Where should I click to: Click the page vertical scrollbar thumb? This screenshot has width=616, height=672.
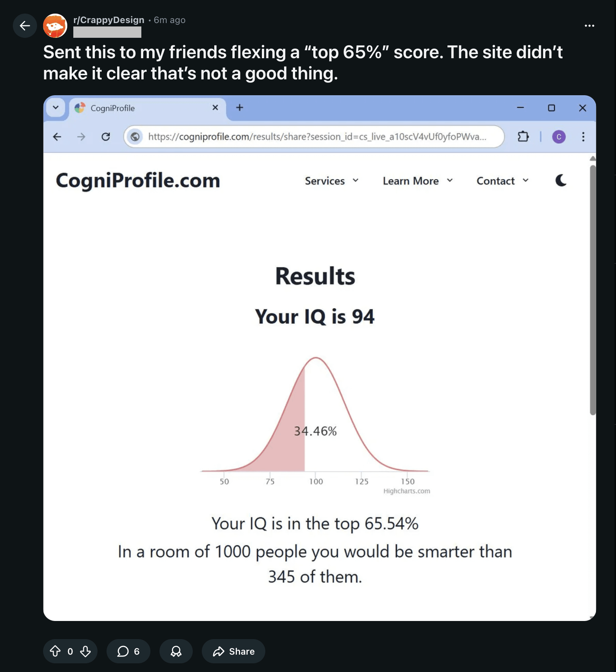pyautogui.click(x=593, y=290)
